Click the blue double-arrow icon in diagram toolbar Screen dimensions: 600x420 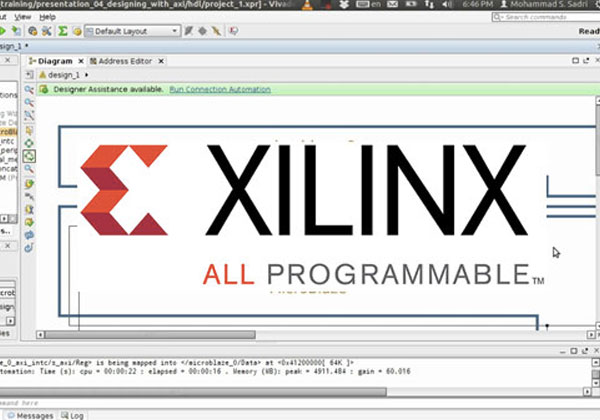tap(29, 235)
